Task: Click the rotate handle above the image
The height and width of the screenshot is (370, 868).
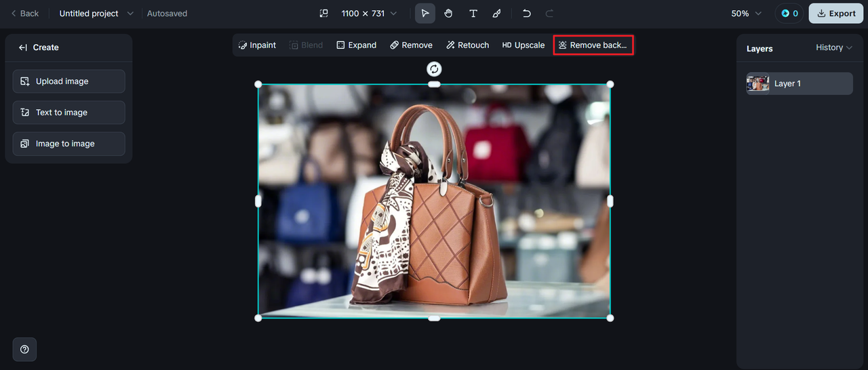Action: pos(434,69)
